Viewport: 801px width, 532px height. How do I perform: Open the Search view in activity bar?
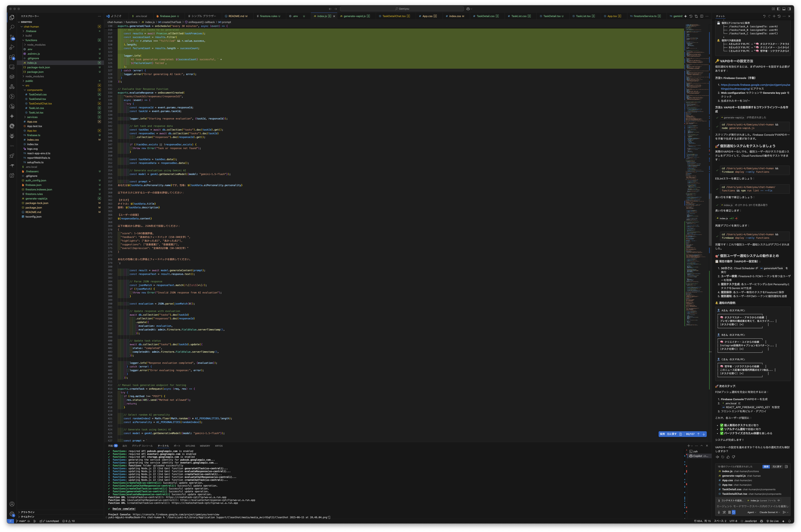point(12,27)
